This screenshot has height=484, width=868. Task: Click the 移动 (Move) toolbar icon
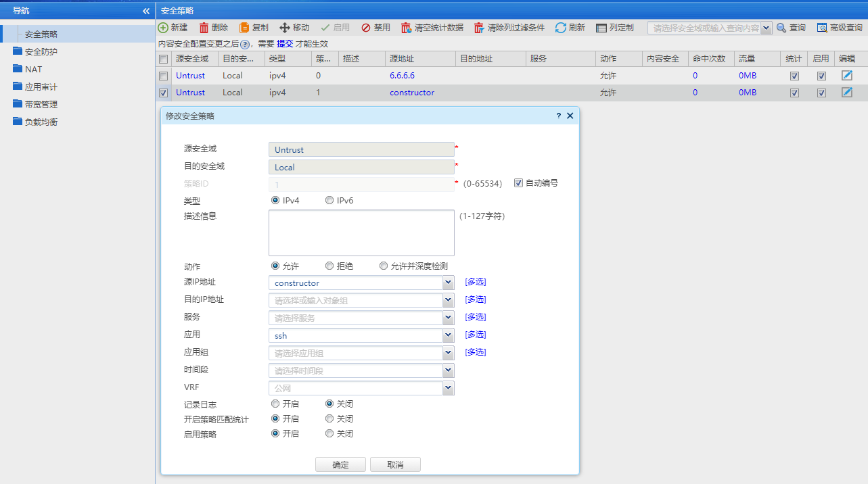tap(285, 28)
